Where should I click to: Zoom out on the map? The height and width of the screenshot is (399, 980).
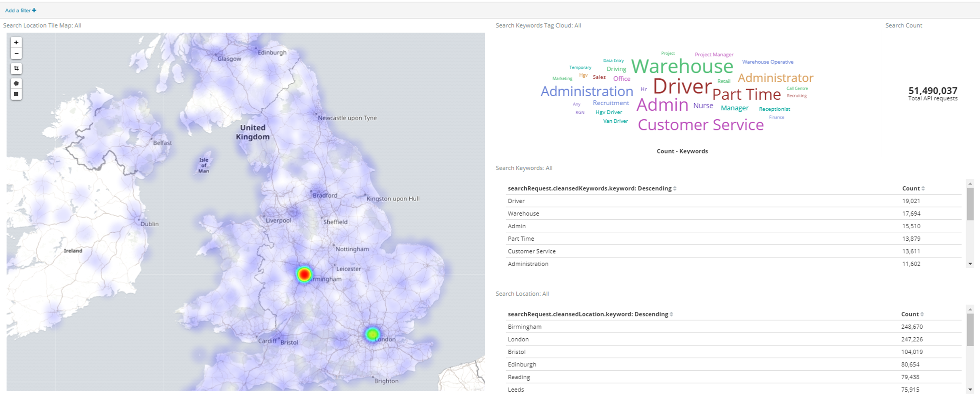16,53
